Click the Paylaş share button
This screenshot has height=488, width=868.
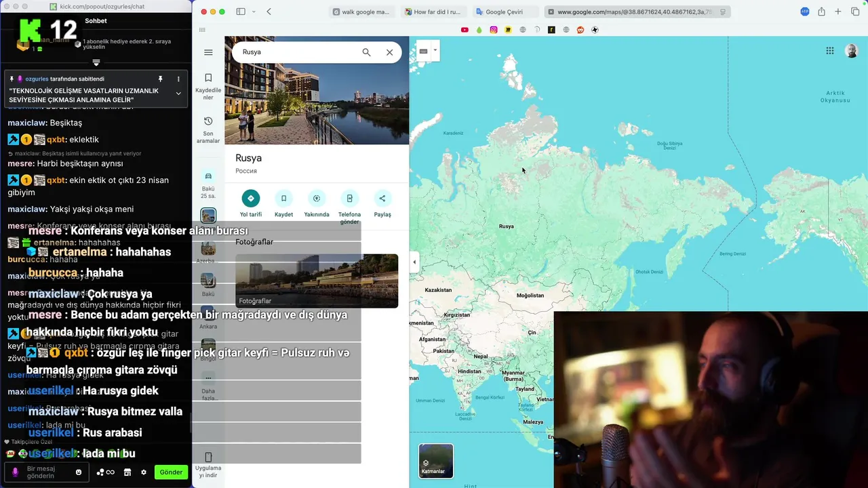tap(382, 204)
